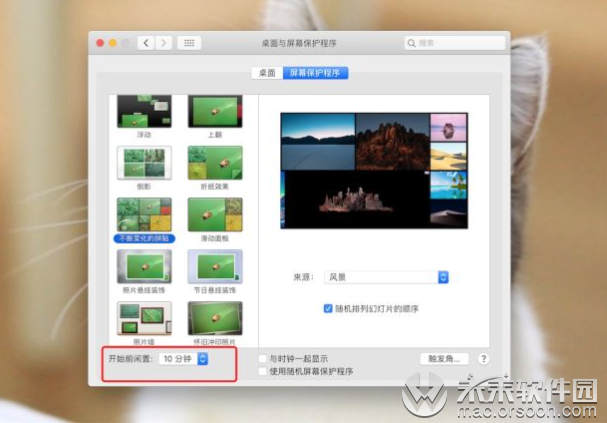Select the 照片墙 screensaver thumbnail
Viewport: 607px width, 423px height.
tap(144, 318)
